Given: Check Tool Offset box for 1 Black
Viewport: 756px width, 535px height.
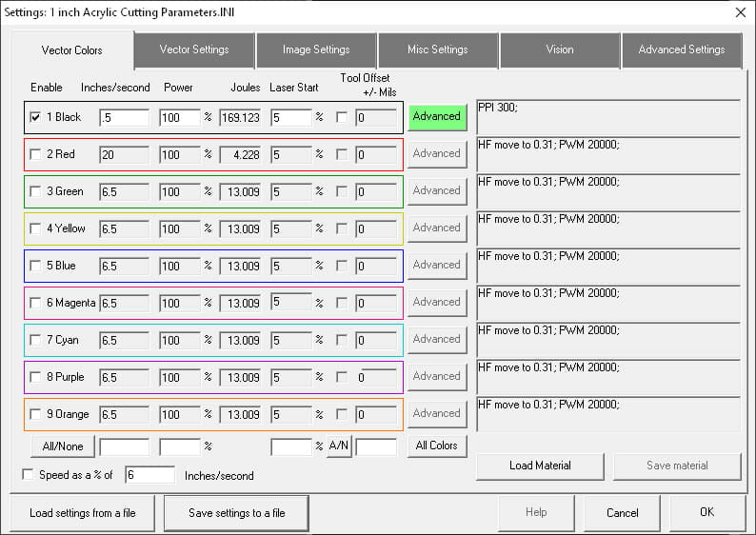Looking at the screenshot, I should [342, 117].
